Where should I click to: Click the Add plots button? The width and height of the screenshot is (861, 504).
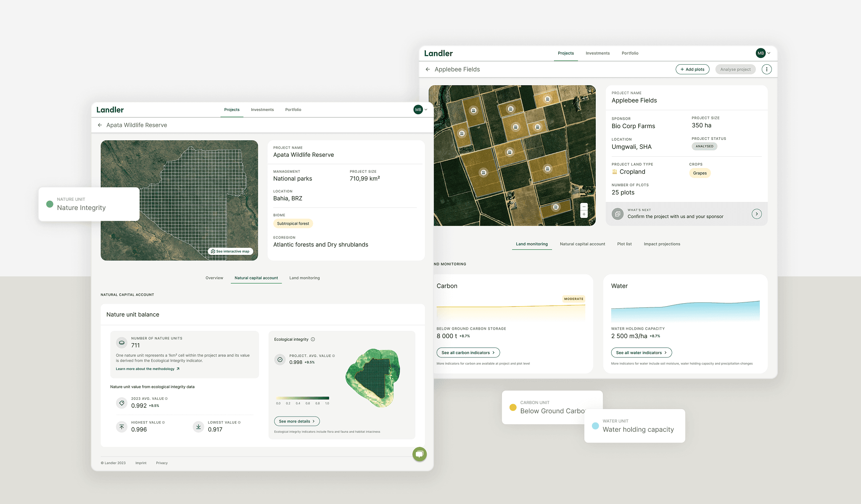pos(692,69)
